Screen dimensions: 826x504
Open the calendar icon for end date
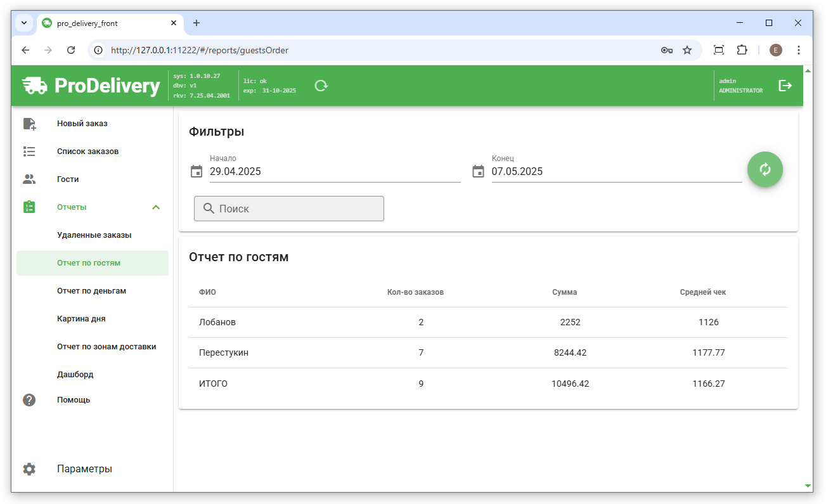pos(478,172)
